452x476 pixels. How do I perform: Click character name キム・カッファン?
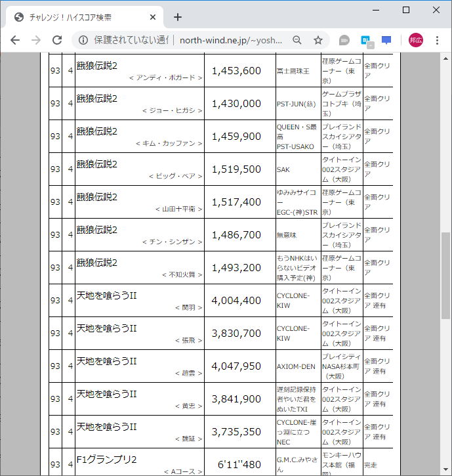[x=169, y=143]
